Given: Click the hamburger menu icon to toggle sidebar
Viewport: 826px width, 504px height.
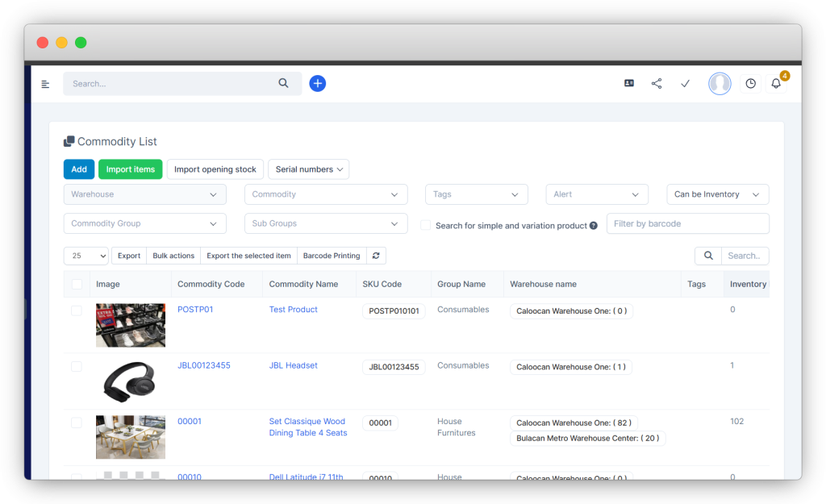Looking at the screenshot, I should pos(46,84).
